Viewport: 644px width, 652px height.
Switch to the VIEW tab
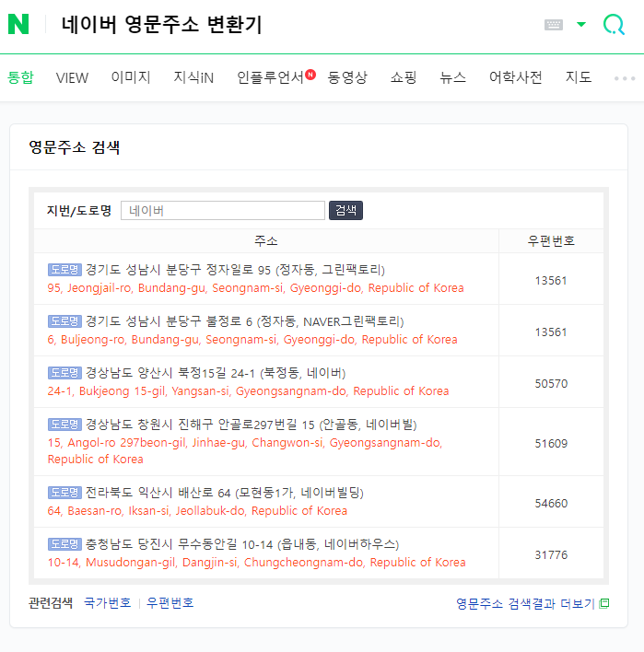[x=72, y=77]
